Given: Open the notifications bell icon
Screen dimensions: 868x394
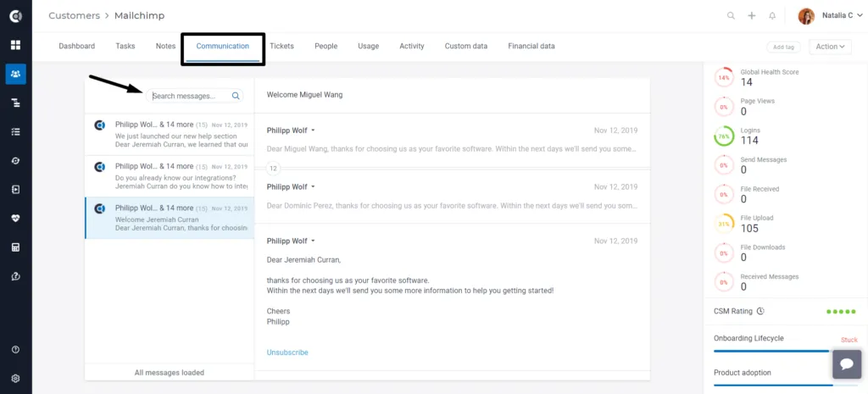Looking at the screenshot, I should point(772,15).
